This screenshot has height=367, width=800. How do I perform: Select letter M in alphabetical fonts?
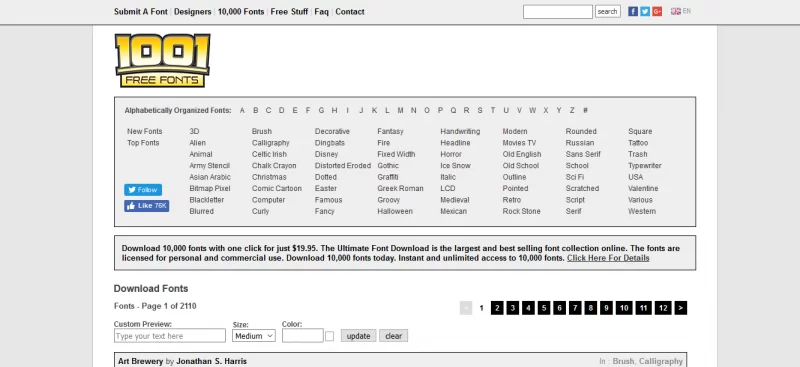click(401, 110)
